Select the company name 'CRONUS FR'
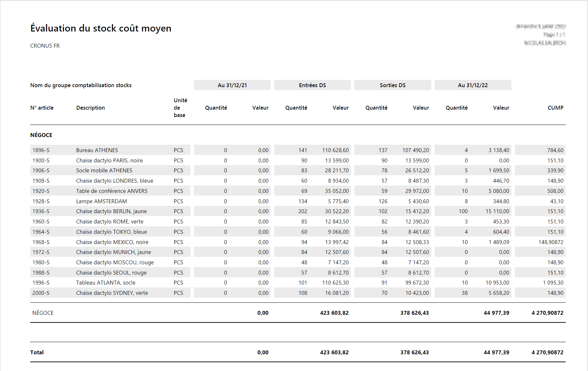This screenshot has height=371, width=588. coord(45,46)
